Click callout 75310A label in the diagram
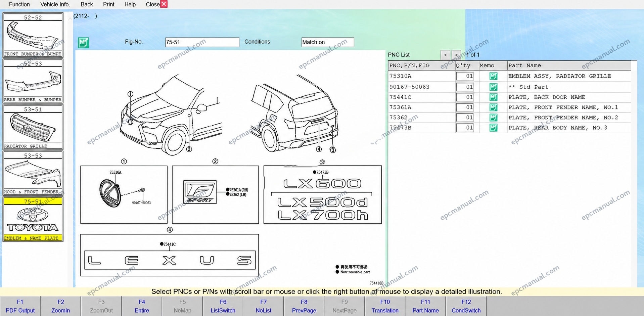644x316 pixels. pyautogui.click(x=115, y=172)
